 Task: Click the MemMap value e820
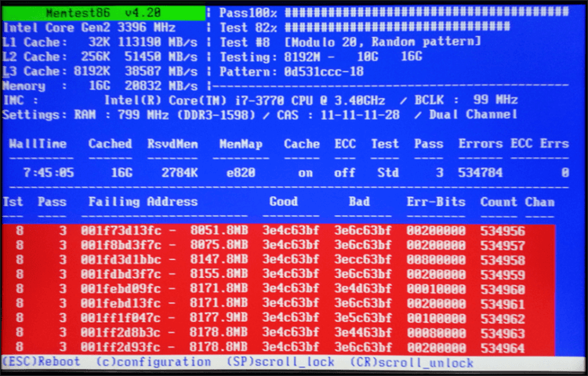click(241, 173)
